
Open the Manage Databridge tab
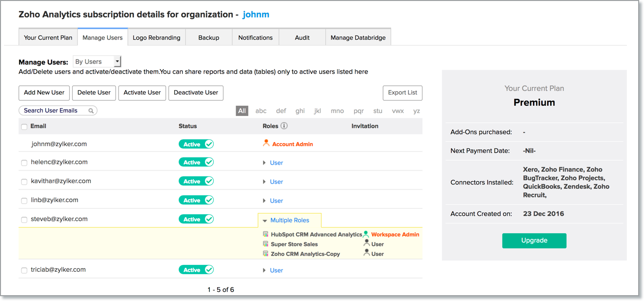coord(358,38)
